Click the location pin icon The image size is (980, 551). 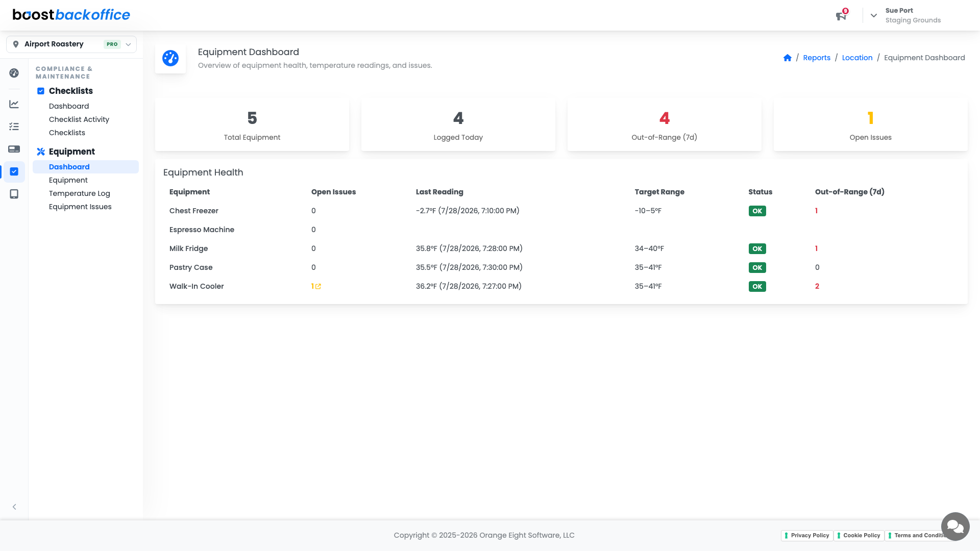16,44
